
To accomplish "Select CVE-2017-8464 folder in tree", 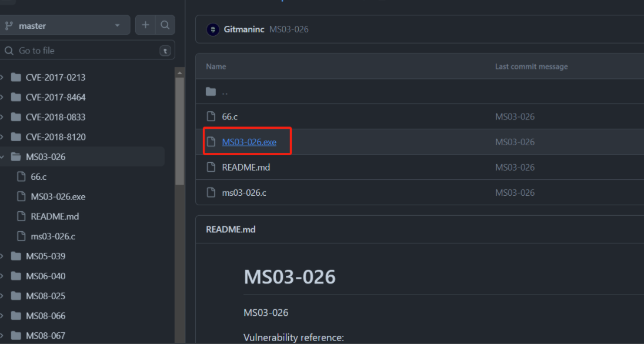I will pos(55,97).
